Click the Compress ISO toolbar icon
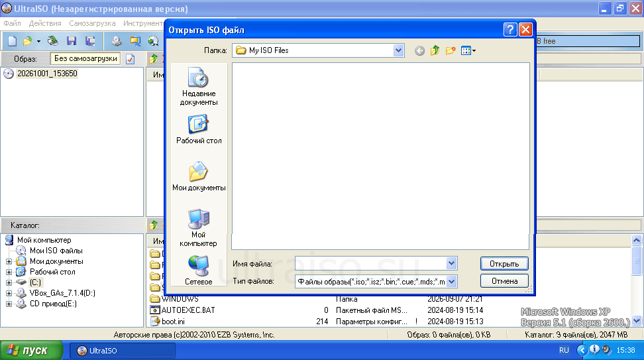The image size is (644, 360). tap(135, 41)
